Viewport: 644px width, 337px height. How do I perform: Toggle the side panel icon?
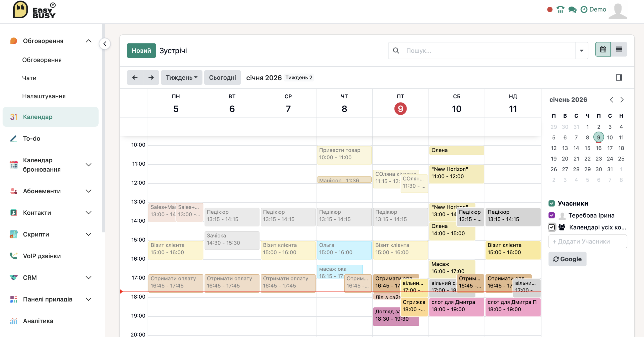tap(619, 77)
